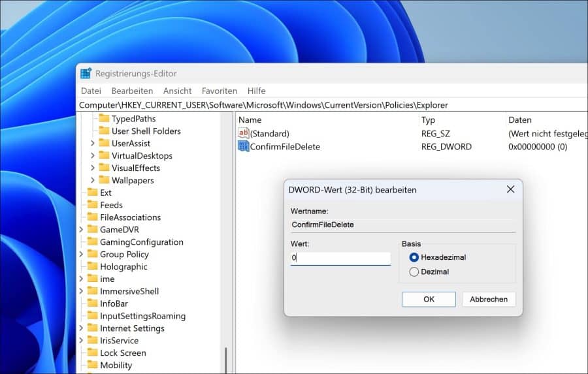Select the Hexadezimal radio button
The width and height of the screenshot is (588, 374).
(x=414, y=258)
